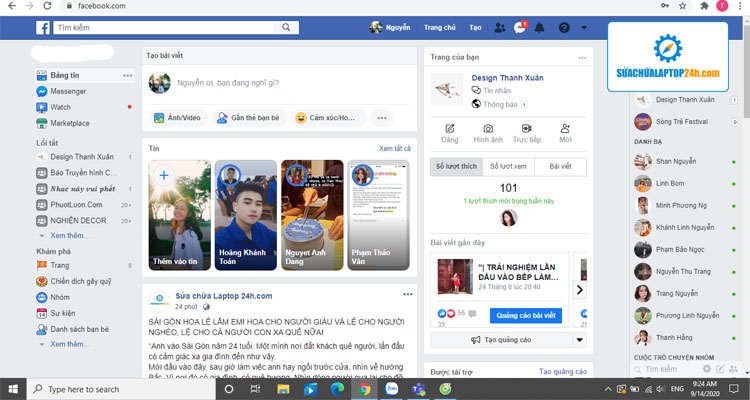This screenshot has width=750, height=400.
Task: Open Watch in the left sidebar
Action: [x=60, y=107]
